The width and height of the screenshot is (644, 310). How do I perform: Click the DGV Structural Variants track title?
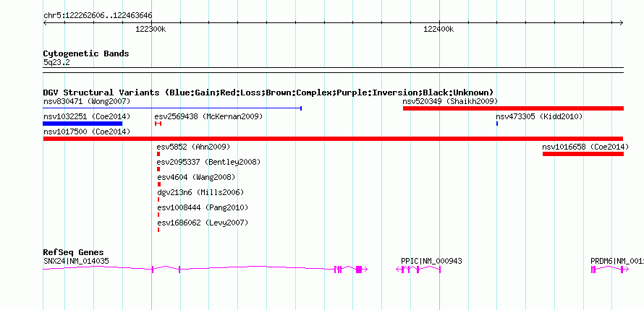(268, 92)
